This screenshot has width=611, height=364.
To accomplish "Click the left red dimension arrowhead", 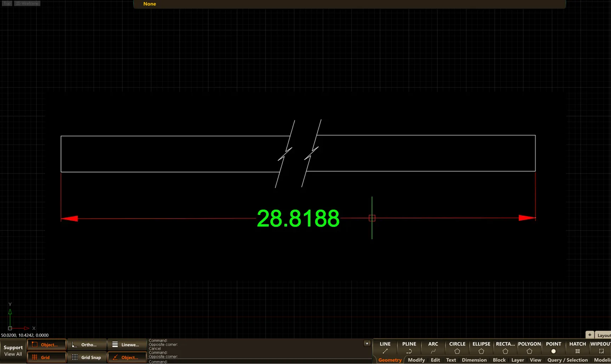I will [69, 218].
